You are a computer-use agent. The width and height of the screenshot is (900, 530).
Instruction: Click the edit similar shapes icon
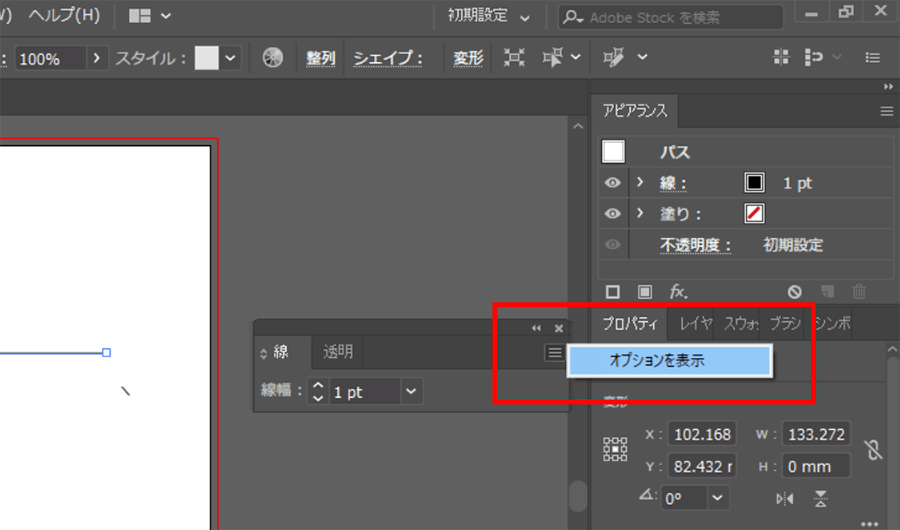613,57
